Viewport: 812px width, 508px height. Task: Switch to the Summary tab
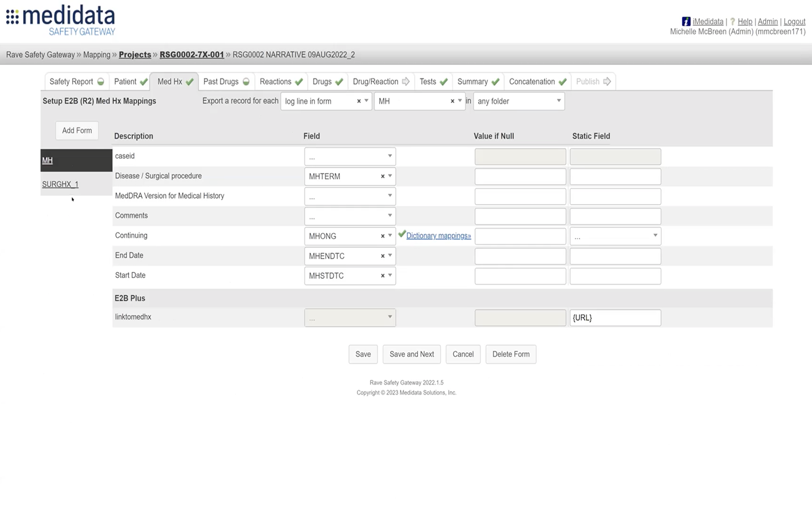tap(472, 81)
